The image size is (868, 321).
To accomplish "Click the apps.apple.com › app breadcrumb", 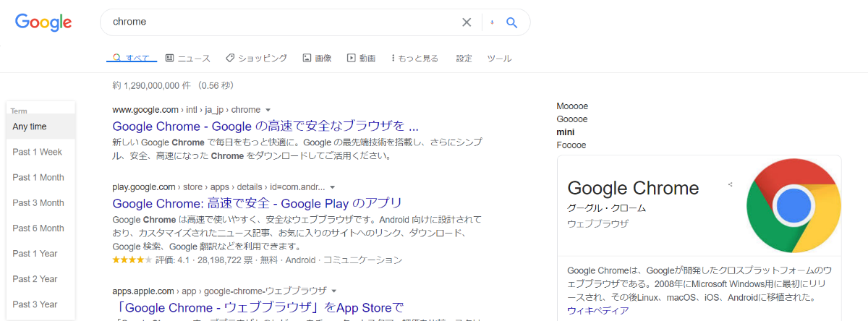I will pyautogui.click(x=219, y=291).
